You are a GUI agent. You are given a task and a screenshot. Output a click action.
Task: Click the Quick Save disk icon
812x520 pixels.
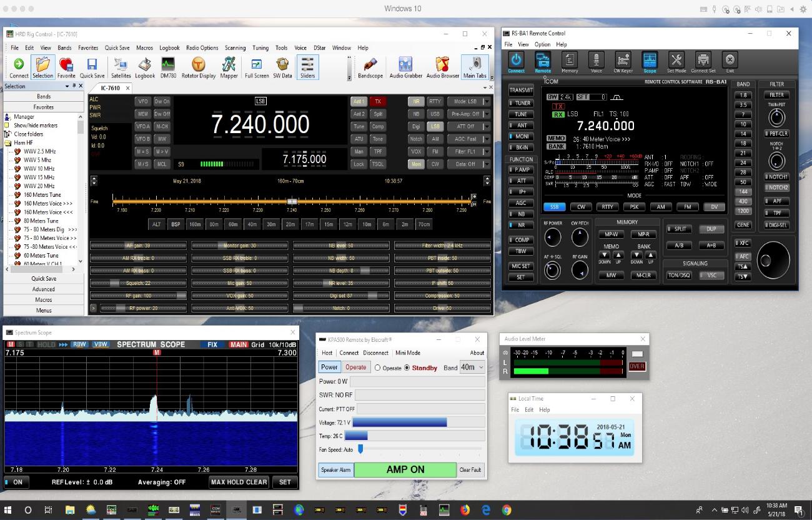coord(92,67)
